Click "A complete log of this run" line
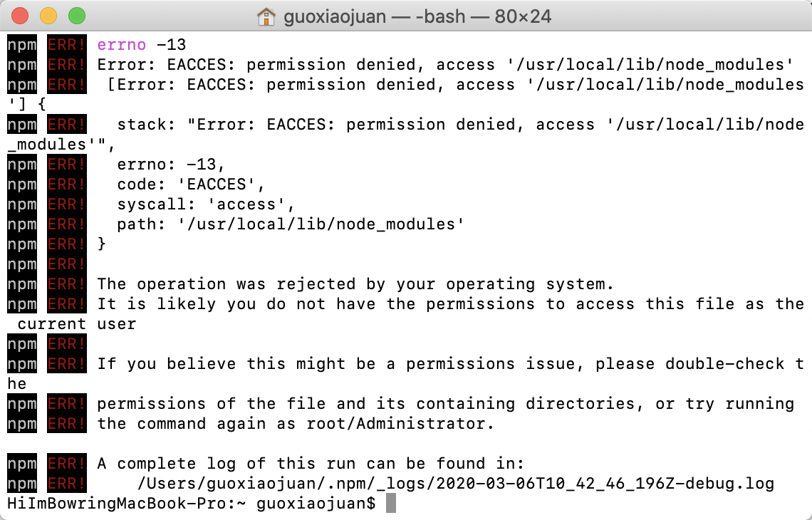Image resolution: width=812 pixels, height=520 pixels. 310,464
